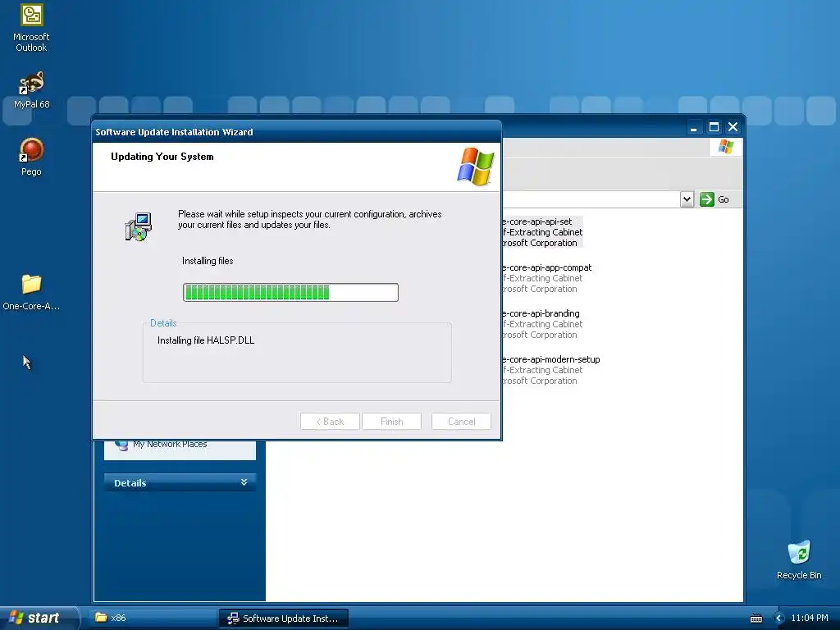Select the e-core-api-api-set file

click(541, 232)
